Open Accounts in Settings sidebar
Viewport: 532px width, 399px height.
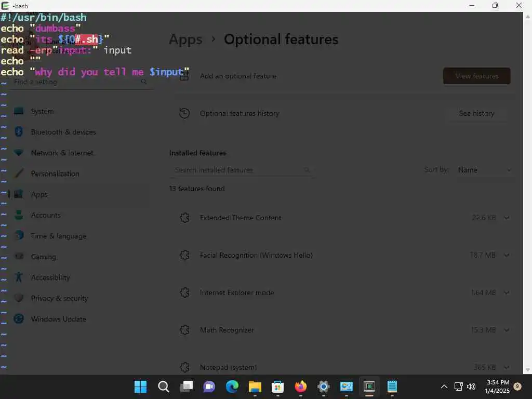46,215
